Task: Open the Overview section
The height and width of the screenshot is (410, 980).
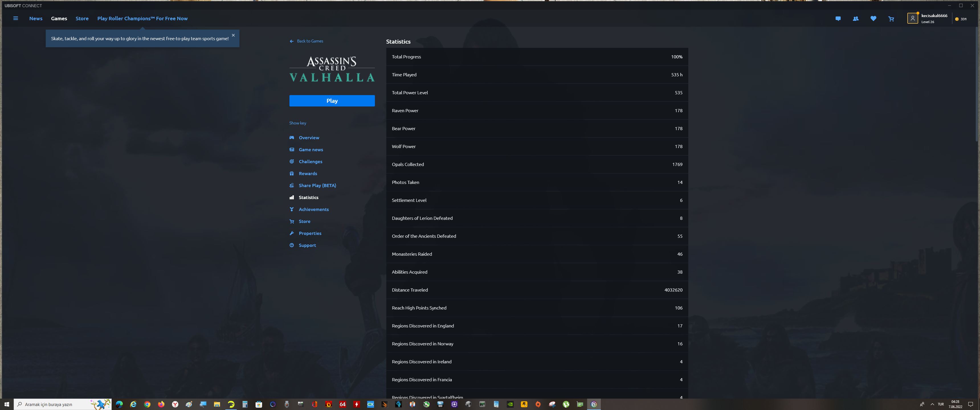Action: click(309, 138)
